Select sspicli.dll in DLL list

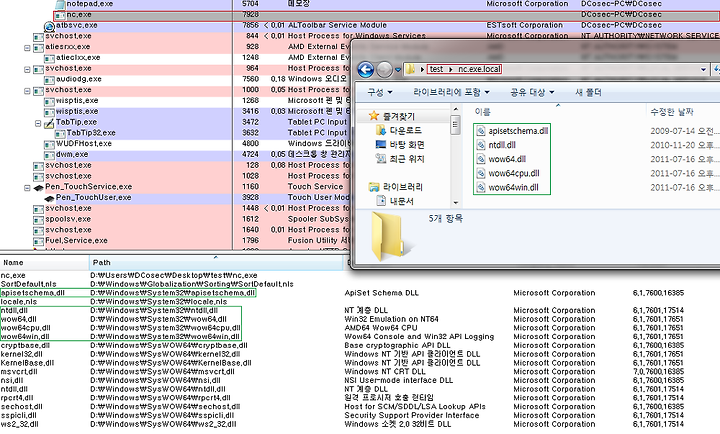pyautogui.click(x=19, y=415)
